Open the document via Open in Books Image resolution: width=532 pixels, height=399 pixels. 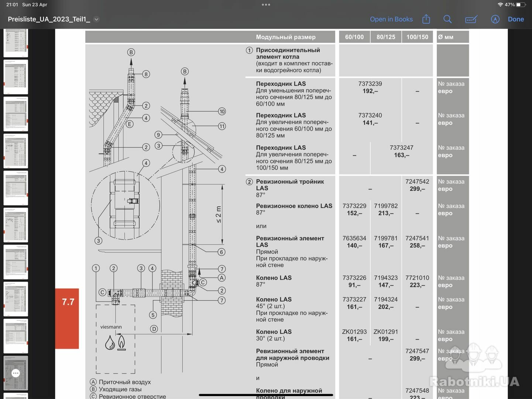click(391, 19)
